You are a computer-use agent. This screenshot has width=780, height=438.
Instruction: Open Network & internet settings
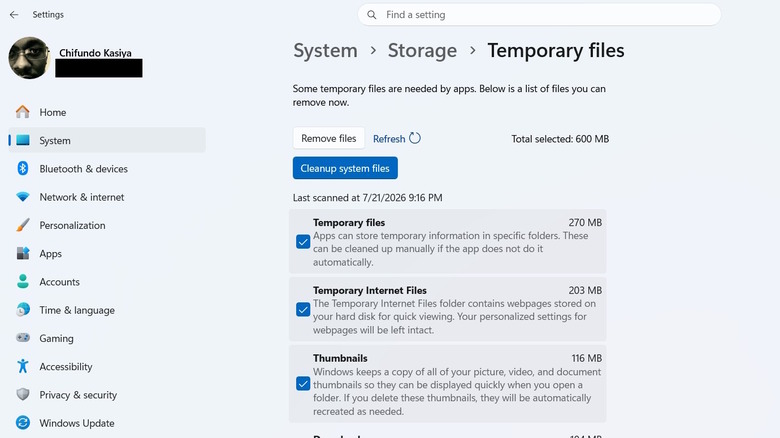pos(107,197)
